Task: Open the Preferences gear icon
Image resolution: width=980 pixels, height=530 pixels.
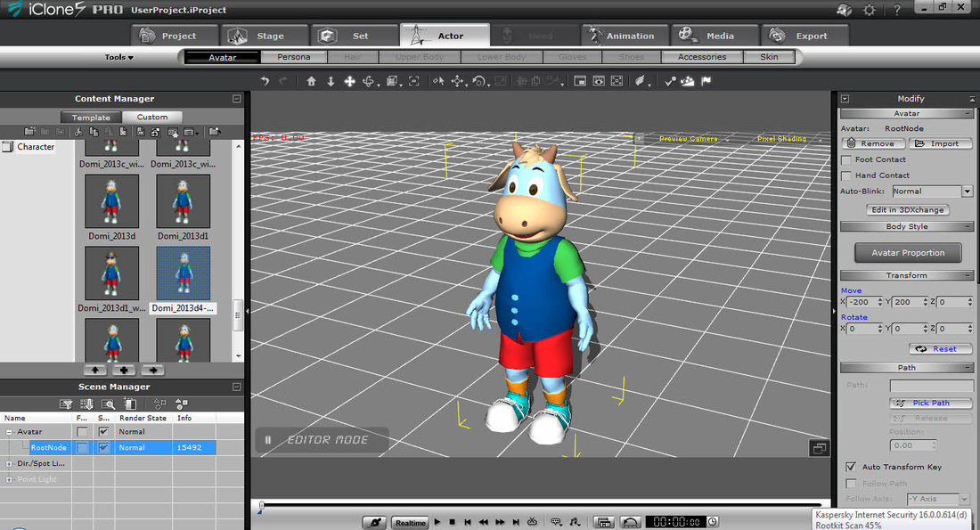Action: [x=870, y=10]
